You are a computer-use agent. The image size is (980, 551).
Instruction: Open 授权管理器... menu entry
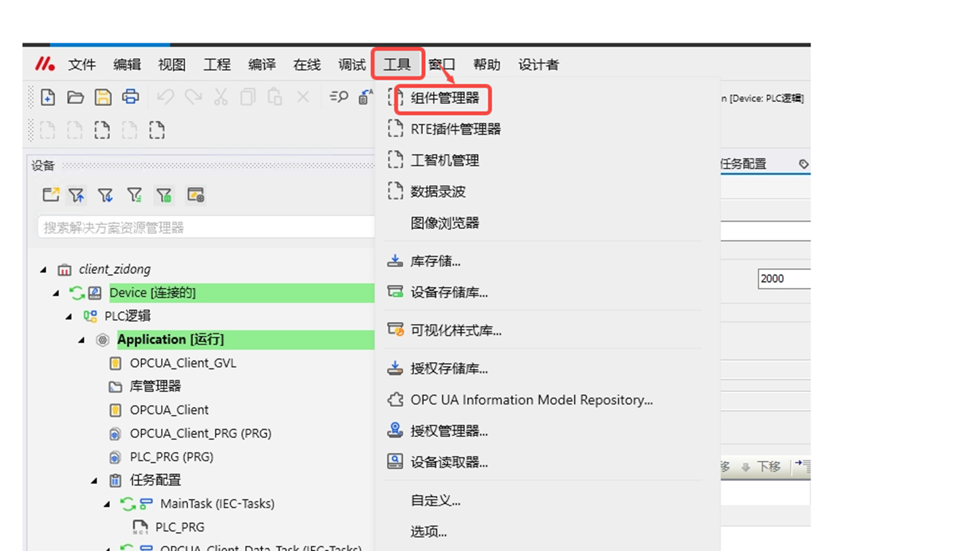point(449,431)
